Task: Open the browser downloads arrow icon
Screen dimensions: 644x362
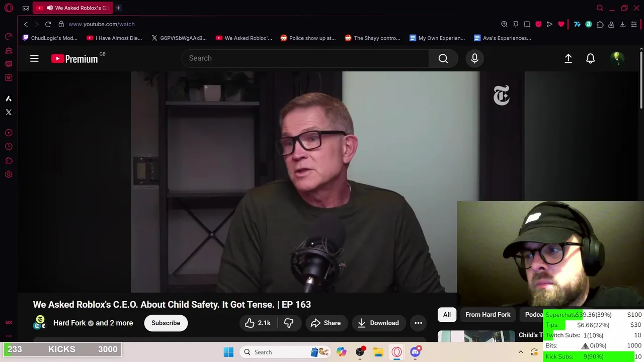Action: click(x=622, y=24)
